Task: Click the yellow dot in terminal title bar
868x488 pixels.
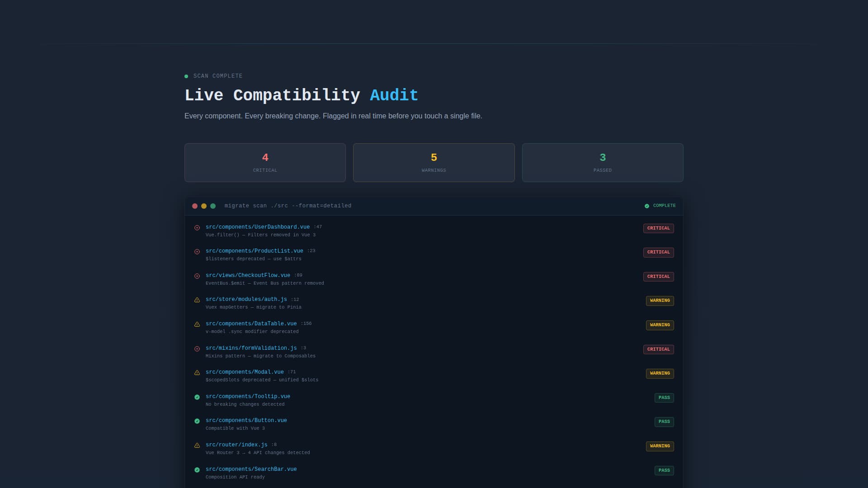Action: click(x=204, y=206)
